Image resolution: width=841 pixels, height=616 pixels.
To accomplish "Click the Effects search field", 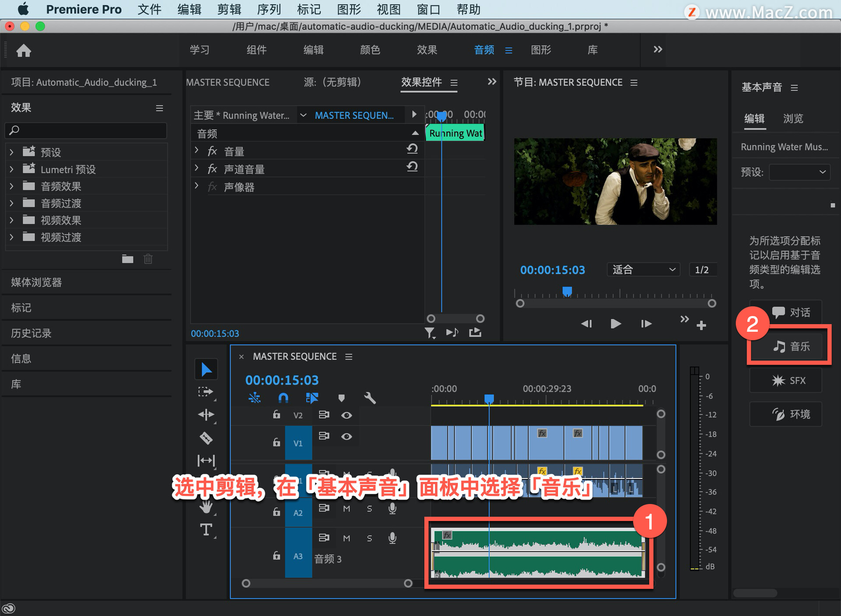I will pyautogui.click(x=86, y=130).
